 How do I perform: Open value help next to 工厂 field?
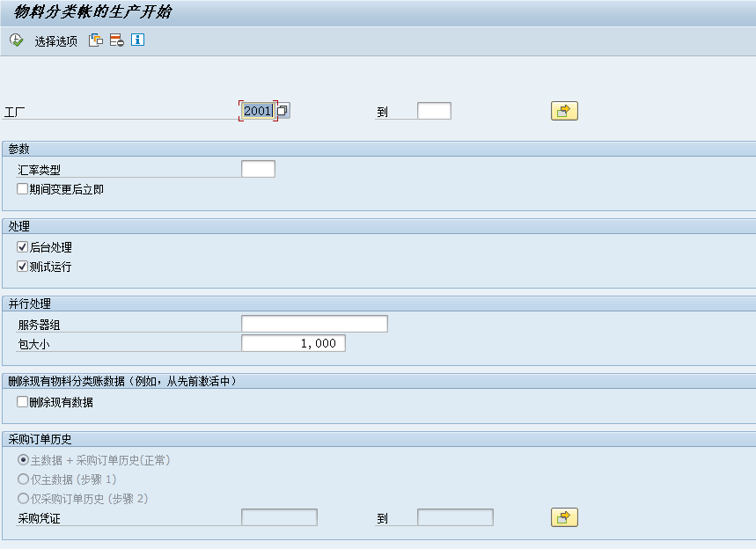pyautogui.click(x=283, y=110)
